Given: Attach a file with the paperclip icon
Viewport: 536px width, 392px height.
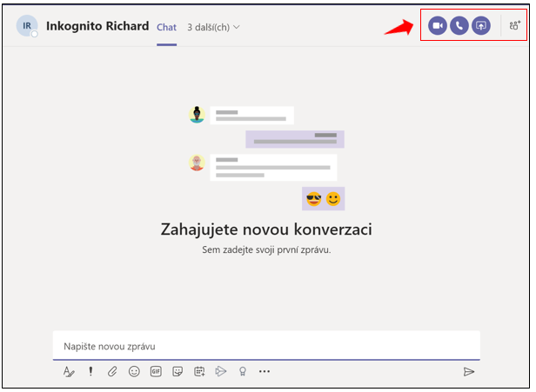Looking at the screenshot, I should pyautogui.click(x=112, y=371).
